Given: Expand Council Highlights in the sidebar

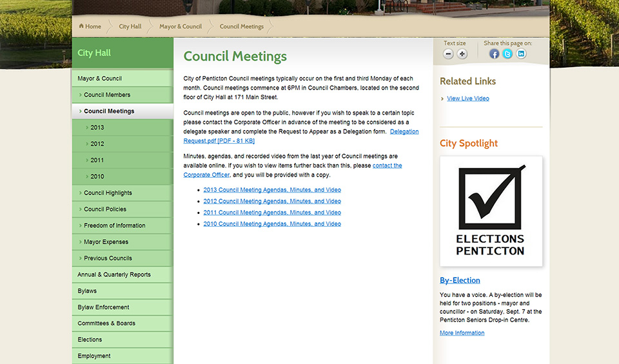Looking at the screenshot, I should pyautogui.click(x=108, y=193).
